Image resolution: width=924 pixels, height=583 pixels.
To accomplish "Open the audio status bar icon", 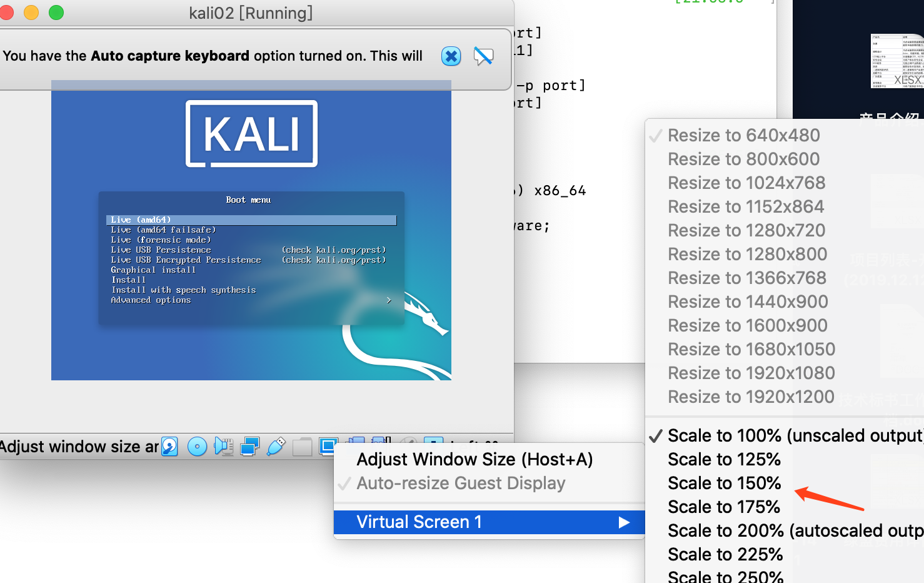I will (223, 446).
